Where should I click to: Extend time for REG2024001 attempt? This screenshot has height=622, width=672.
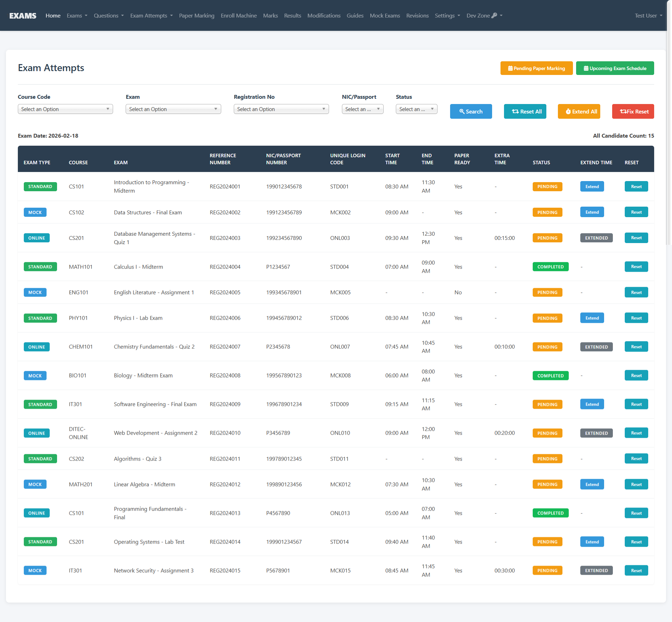point(592,187)
